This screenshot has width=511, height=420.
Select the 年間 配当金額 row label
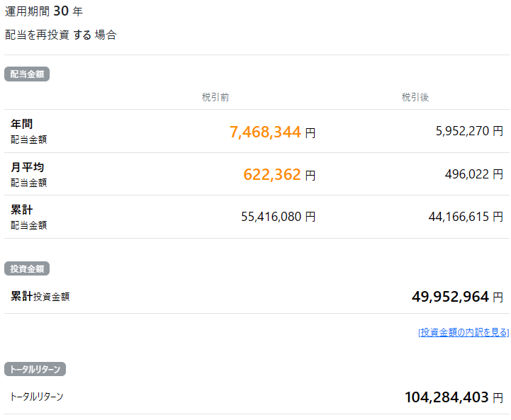coord(28,131)
